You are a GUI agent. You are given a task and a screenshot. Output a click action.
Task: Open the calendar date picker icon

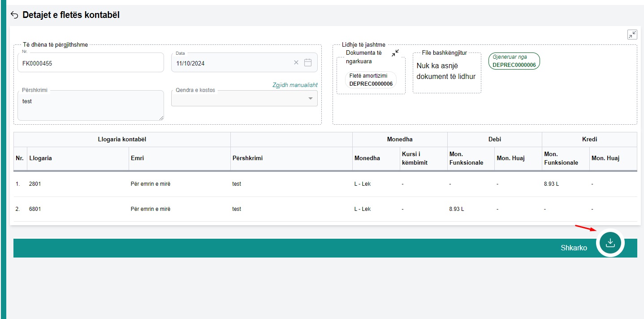point(308,63)
